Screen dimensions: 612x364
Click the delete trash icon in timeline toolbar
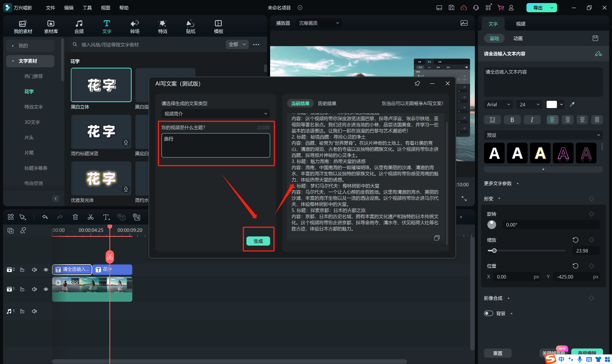tap(75, 217)
